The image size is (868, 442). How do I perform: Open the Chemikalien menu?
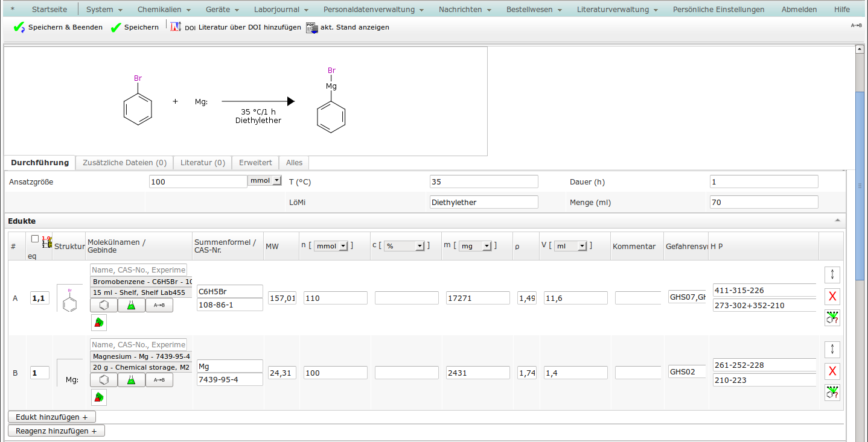tap(164, 10)
